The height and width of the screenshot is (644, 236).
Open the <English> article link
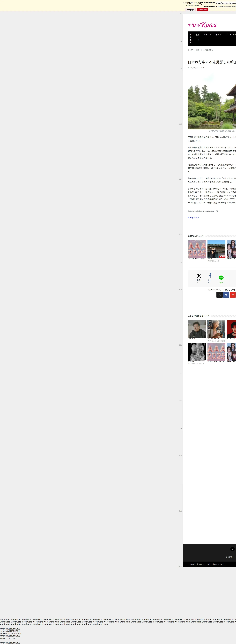coord(193,218)
